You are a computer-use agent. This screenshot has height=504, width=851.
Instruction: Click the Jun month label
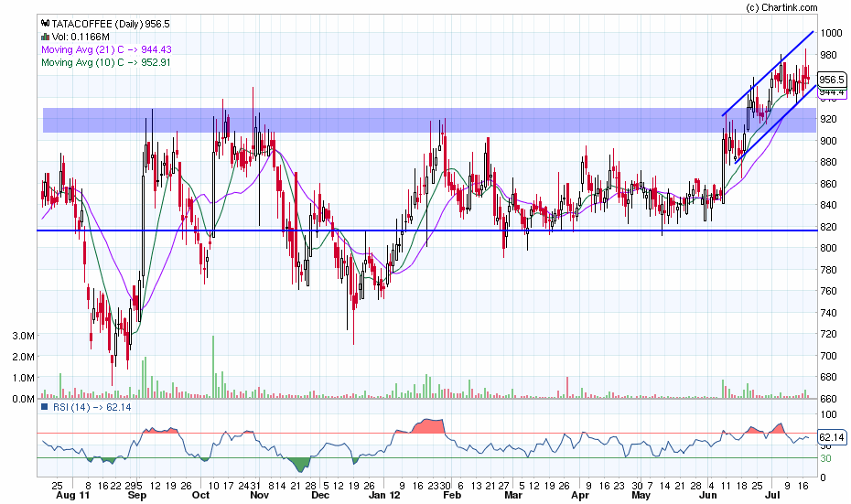(707, 496)
